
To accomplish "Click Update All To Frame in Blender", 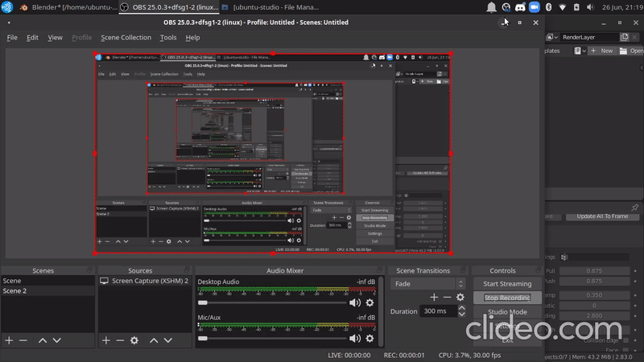I will pyautogui.click(x=602, y=216).
